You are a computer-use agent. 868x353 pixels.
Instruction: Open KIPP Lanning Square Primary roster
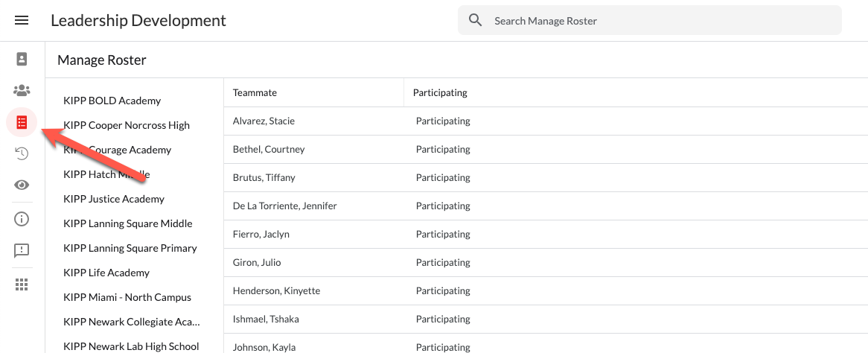[130, 248]
